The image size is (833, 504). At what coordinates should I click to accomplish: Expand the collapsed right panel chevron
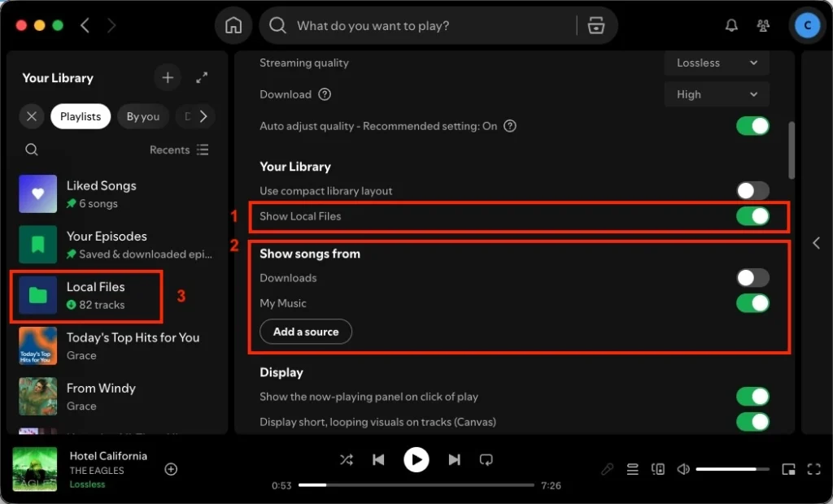click(x=816, y=242)
